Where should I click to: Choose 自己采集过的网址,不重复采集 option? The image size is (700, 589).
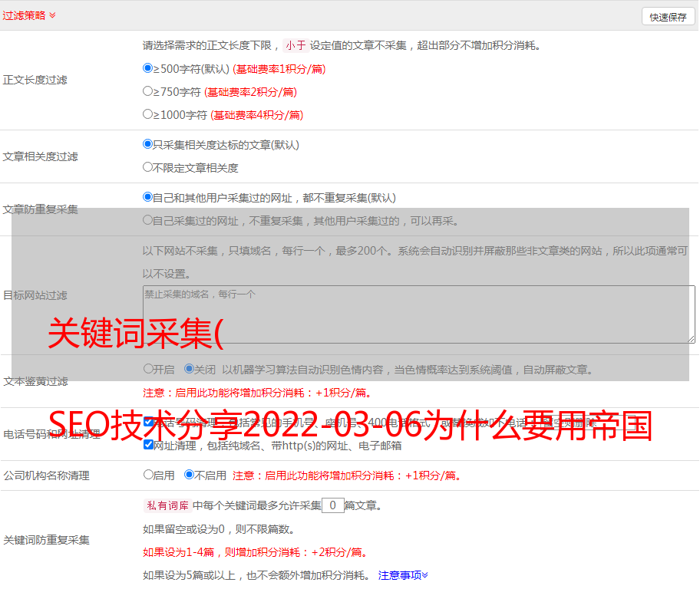147,220
